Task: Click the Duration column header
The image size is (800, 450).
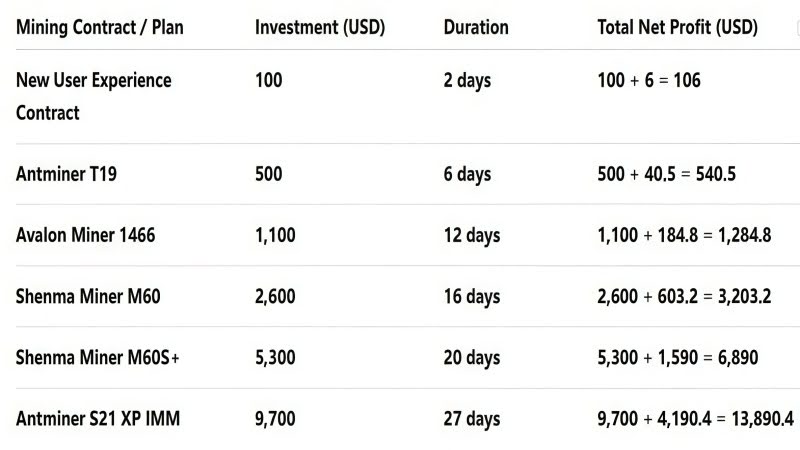Action: [x=476, y=27]
